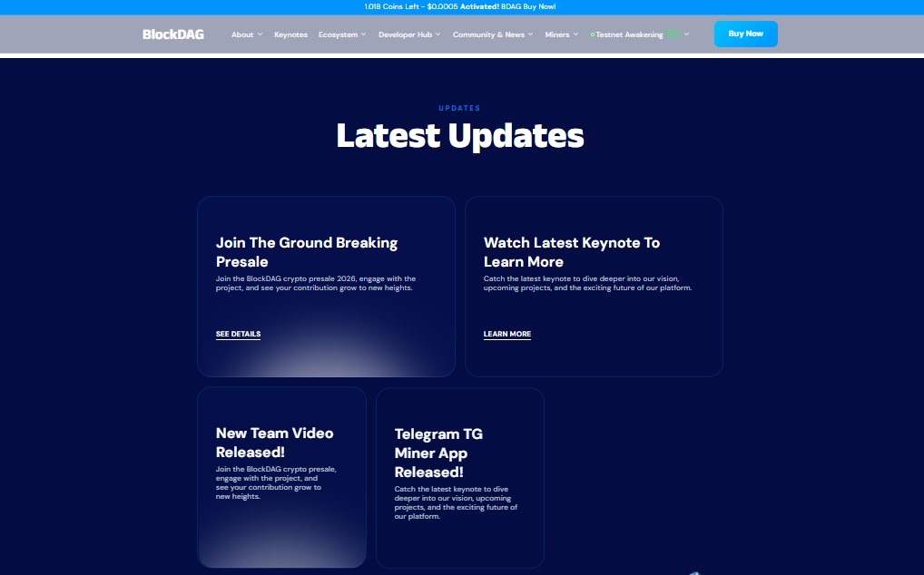
Task: Click the BlockDAG logo
Action: (173, 34)
